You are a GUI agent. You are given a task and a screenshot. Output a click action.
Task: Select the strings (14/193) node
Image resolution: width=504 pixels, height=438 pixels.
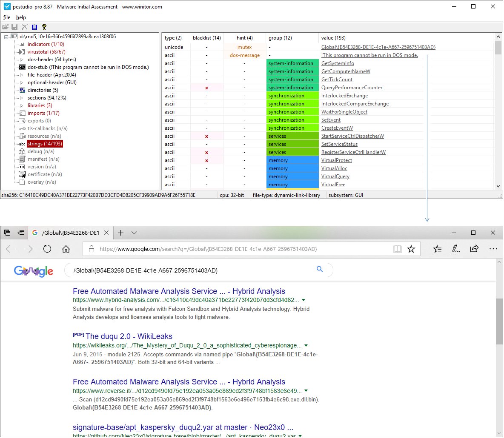point(45,144)
